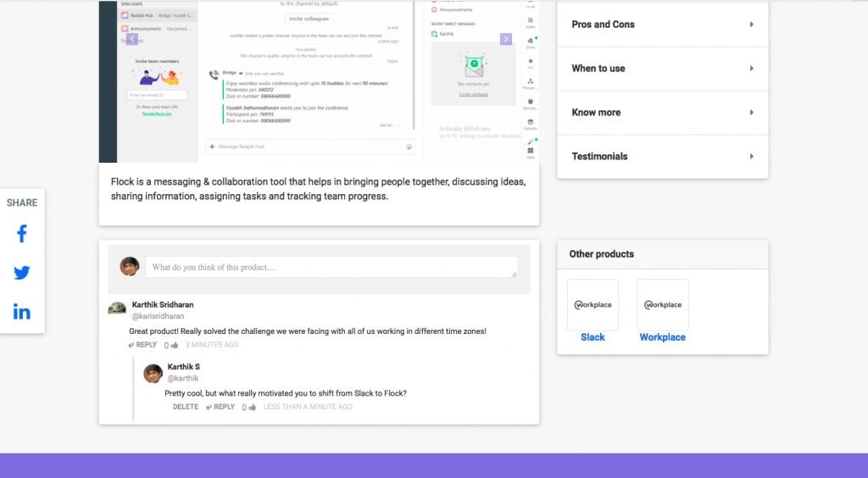Click the 'Other products' heading
The width and height of the screenshot is (868, 478).
pos(602,254)
